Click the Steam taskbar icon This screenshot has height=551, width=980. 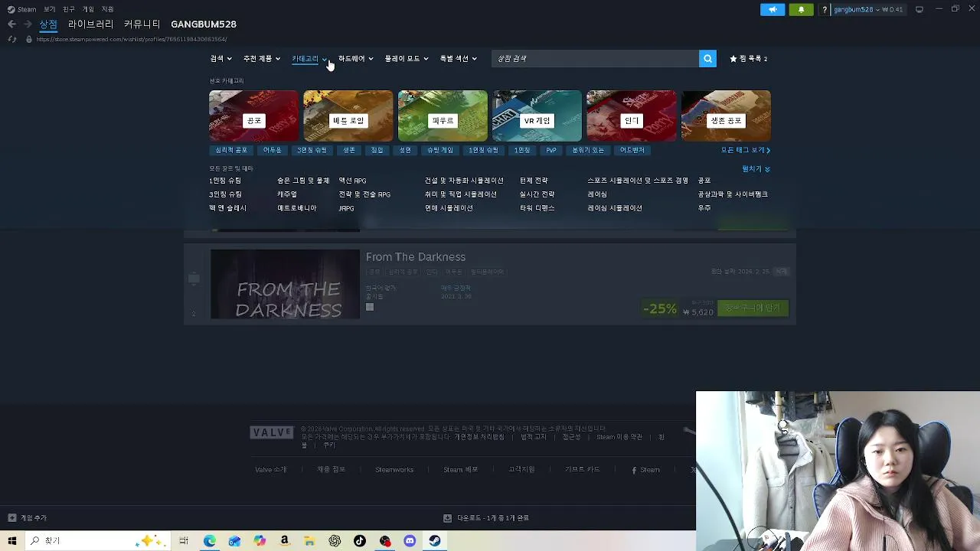point(434,541)
